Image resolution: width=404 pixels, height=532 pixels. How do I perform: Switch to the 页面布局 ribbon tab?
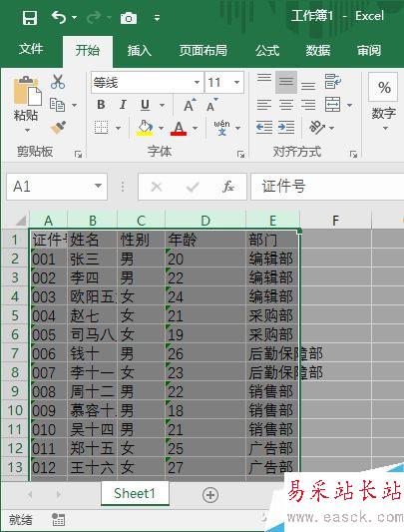(x=202, y=50)
